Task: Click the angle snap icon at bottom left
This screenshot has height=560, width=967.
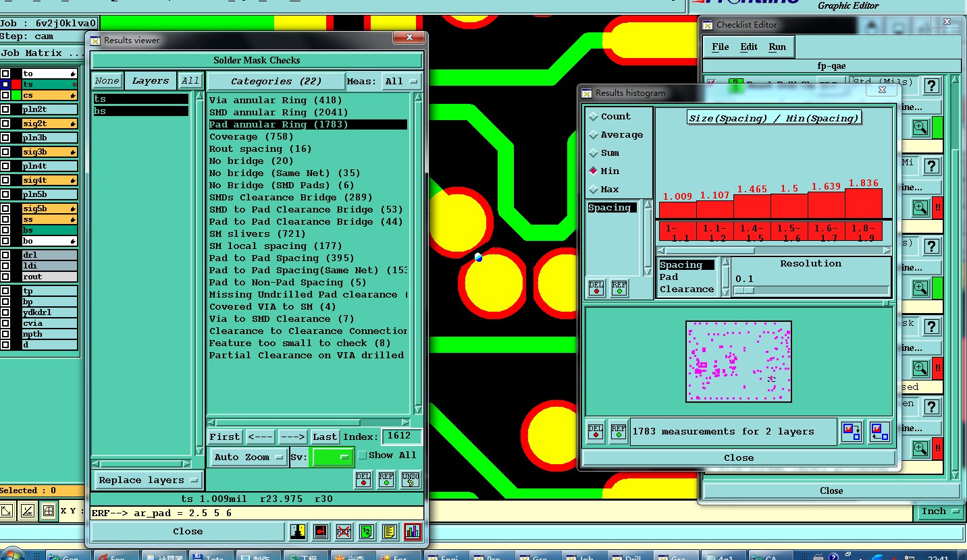Action: [28, 511]
